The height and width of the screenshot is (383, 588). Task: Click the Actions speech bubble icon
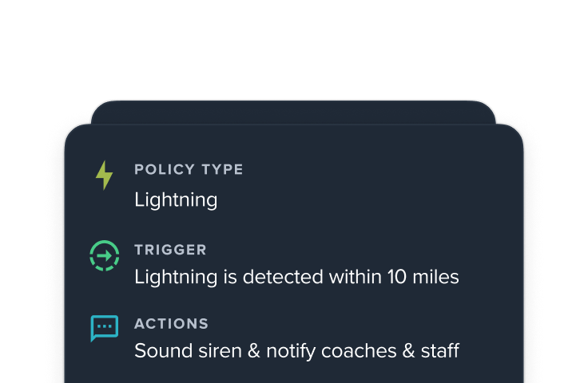tap(104, 328)
